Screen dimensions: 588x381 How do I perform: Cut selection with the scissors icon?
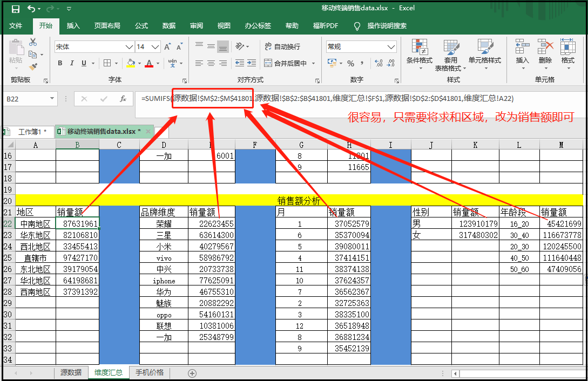coord(33,42)
